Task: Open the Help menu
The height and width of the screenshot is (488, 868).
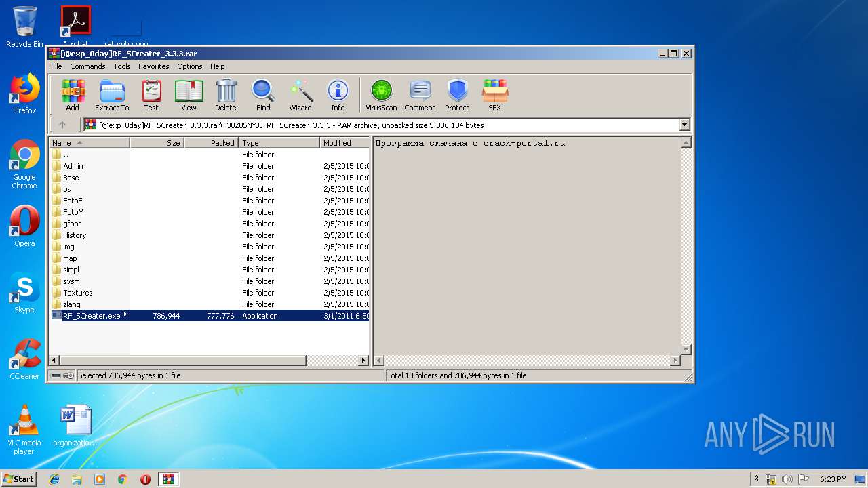Action: [x=217, y=66]
